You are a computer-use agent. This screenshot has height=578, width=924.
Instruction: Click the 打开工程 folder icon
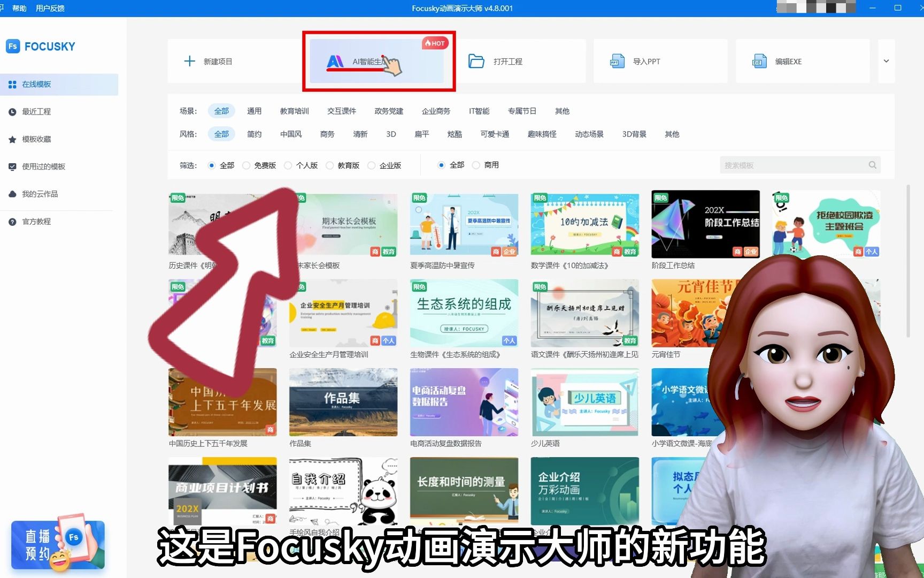click(476, 61)
